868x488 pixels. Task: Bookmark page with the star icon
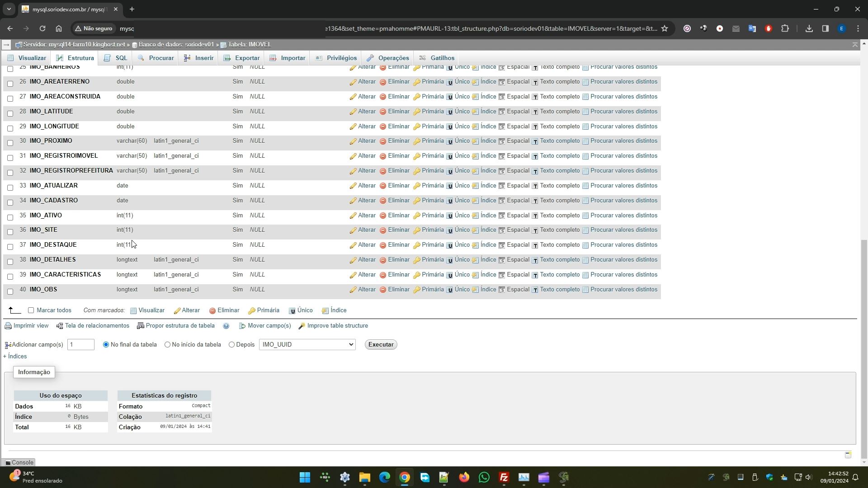[665, 28]
